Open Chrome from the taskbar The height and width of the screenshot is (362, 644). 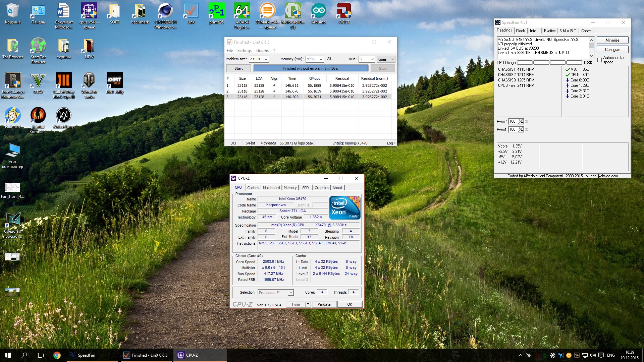[x=57, y=355]
